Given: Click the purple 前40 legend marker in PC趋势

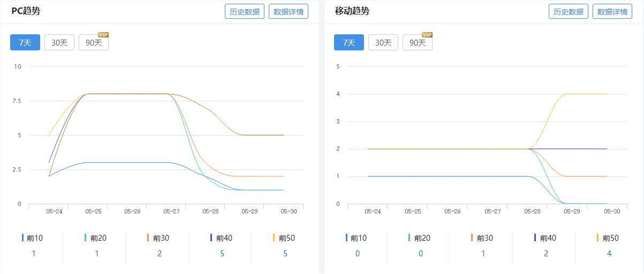Looking at the screenshot, I should (x=211, y=238).
